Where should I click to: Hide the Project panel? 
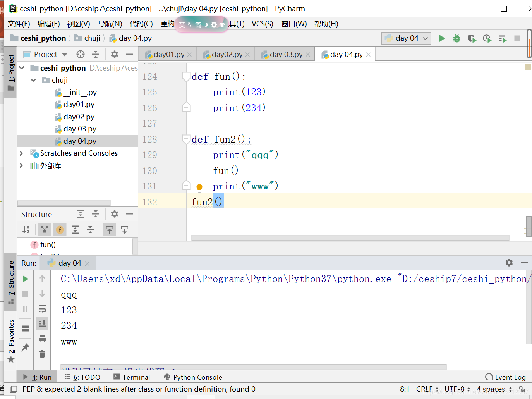click(x=130, y=54)
